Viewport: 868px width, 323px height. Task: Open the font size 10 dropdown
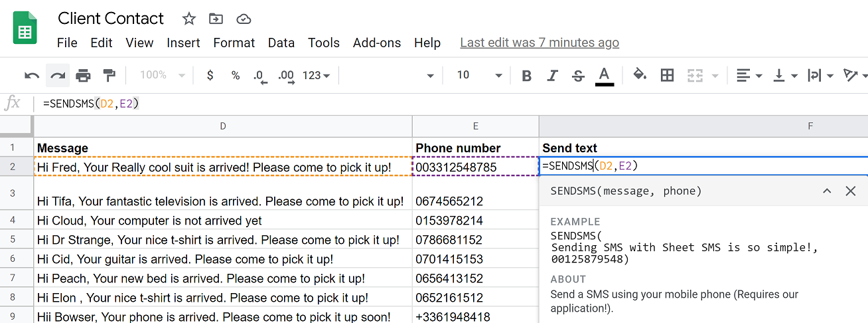tap(479, 75)
